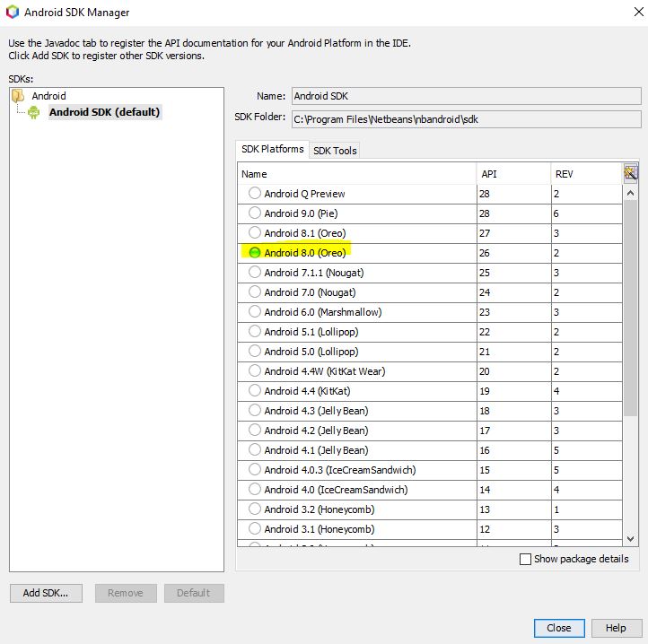
Task: Click API value 27 in Android 8.1 row
Action: click(x=485, y=233)
